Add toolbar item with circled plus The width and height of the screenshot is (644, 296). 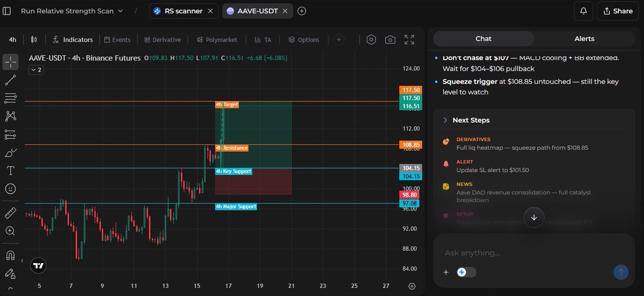(x=339, y=39)
